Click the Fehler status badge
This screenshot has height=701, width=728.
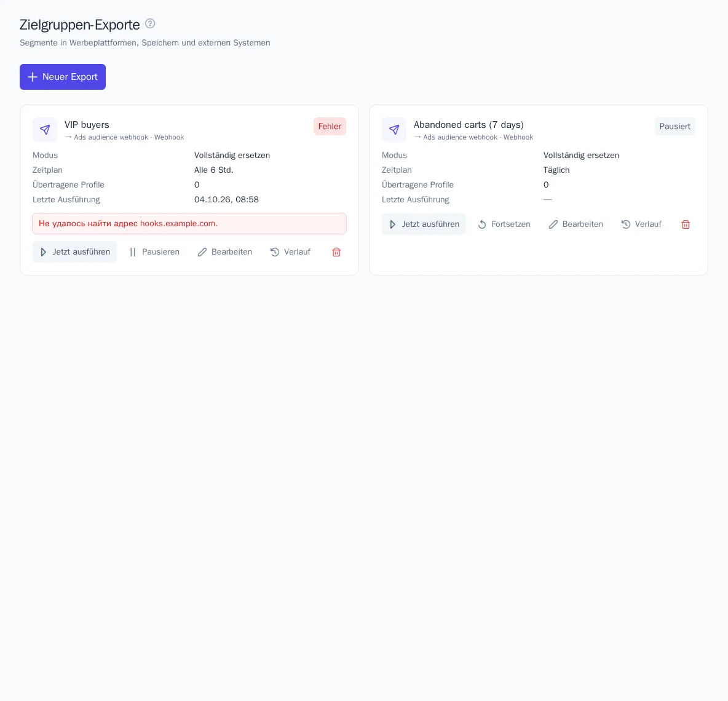(x=330, y=126)
